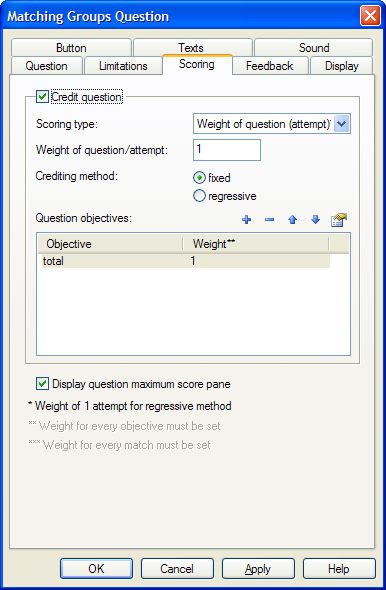Open the objective properties icon
386x590 pixels.
(339, 220)
